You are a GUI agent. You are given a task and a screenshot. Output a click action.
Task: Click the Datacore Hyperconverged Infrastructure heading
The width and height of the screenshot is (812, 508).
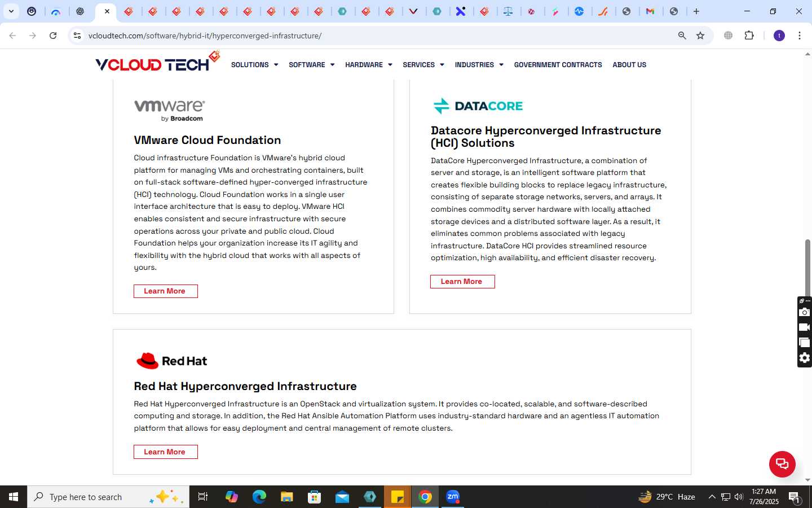[546, 137]
